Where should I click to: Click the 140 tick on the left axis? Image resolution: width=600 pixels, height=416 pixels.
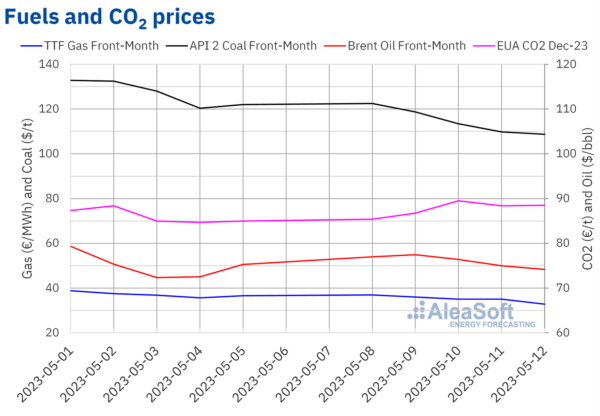[49, 64]
